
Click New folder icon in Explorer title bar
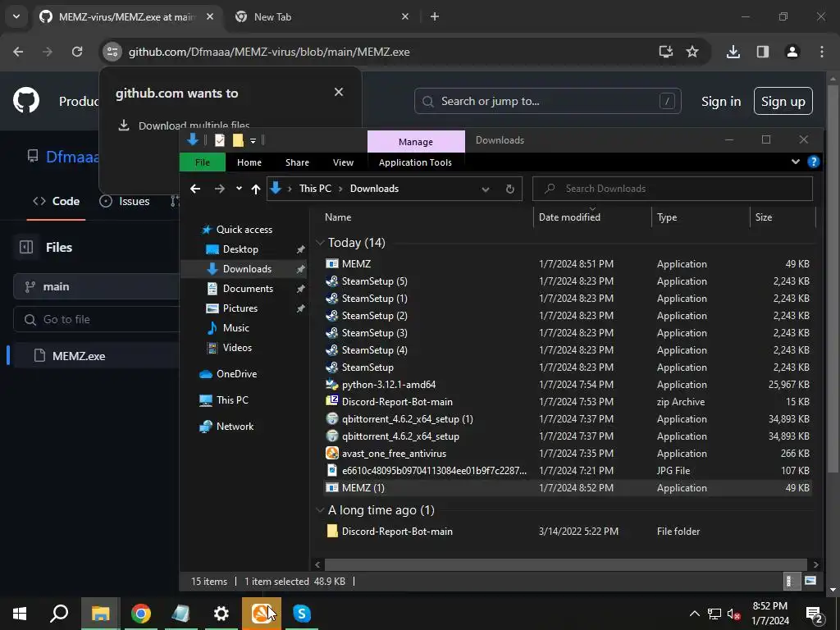click(238, 140)
